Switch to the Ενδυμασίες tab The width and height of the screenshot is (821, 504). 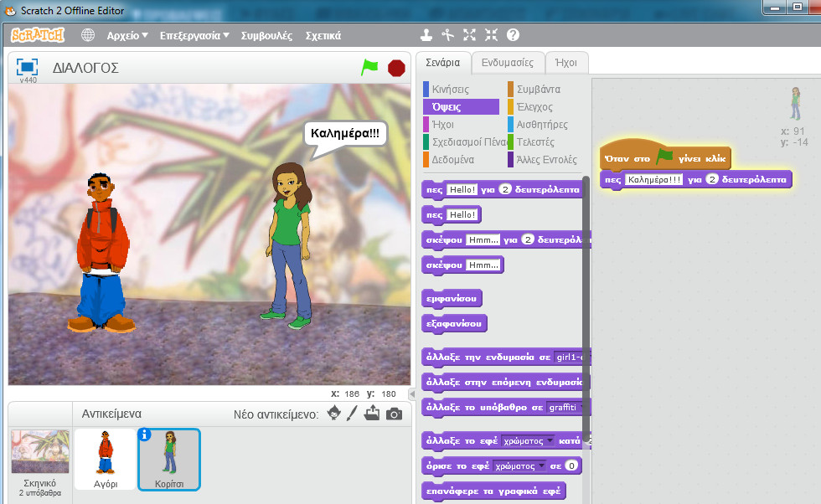pos(506,62)
